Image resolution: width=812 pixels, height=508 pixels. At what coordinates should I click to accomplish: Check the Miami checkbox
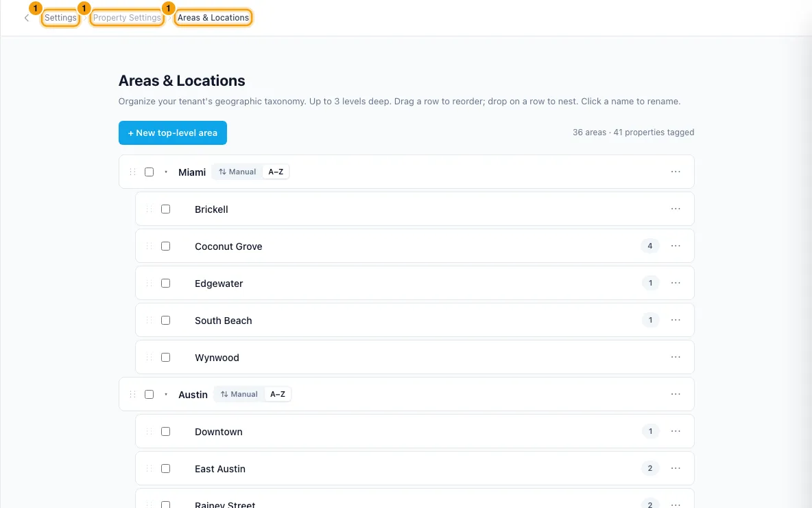click(x=149, y=172)
